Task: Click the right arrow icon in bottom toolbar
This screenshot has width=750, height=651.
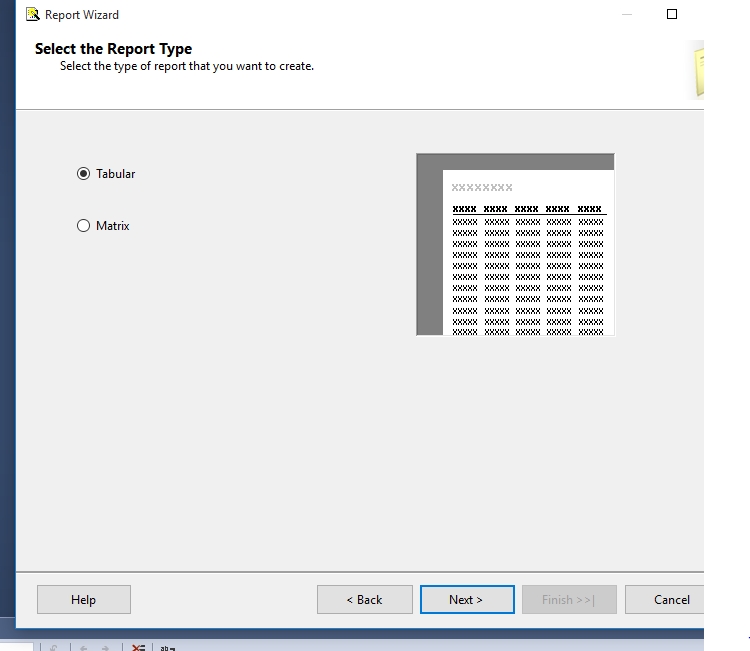Action: click(104, 647)
